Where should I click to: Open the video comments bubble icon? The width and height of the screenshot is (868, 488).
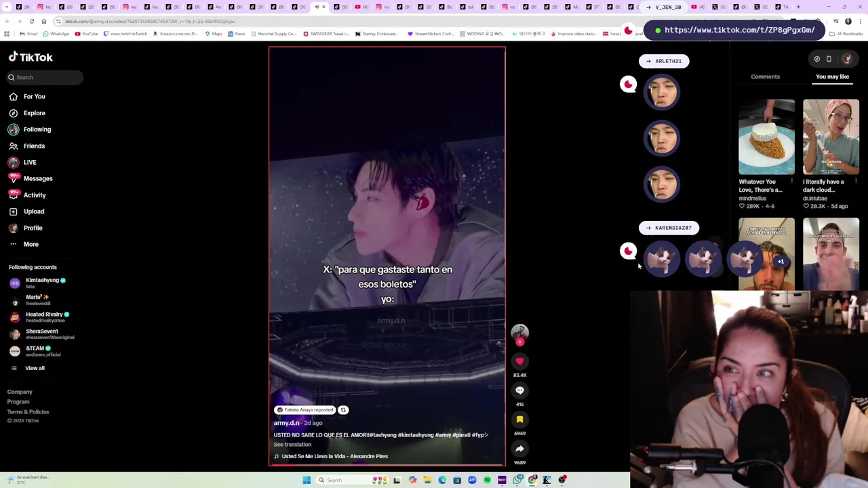coord(519,390)
